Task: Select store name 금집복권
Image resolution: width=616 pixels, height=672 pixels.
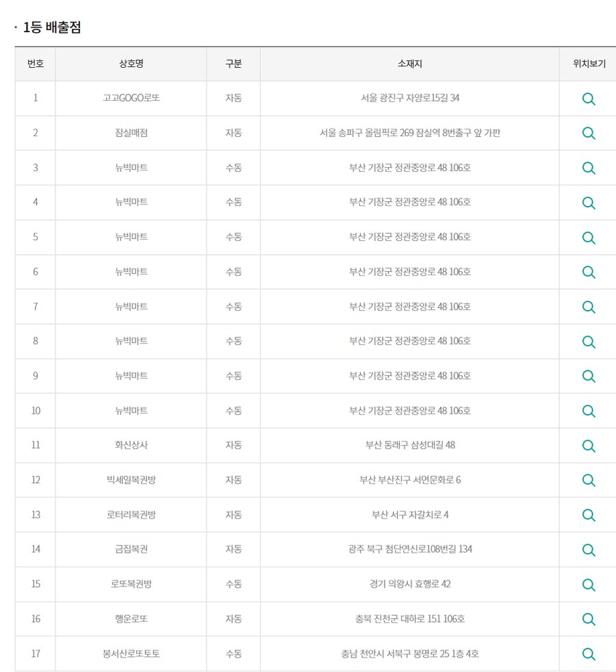Action: click(x=131, y=549)
